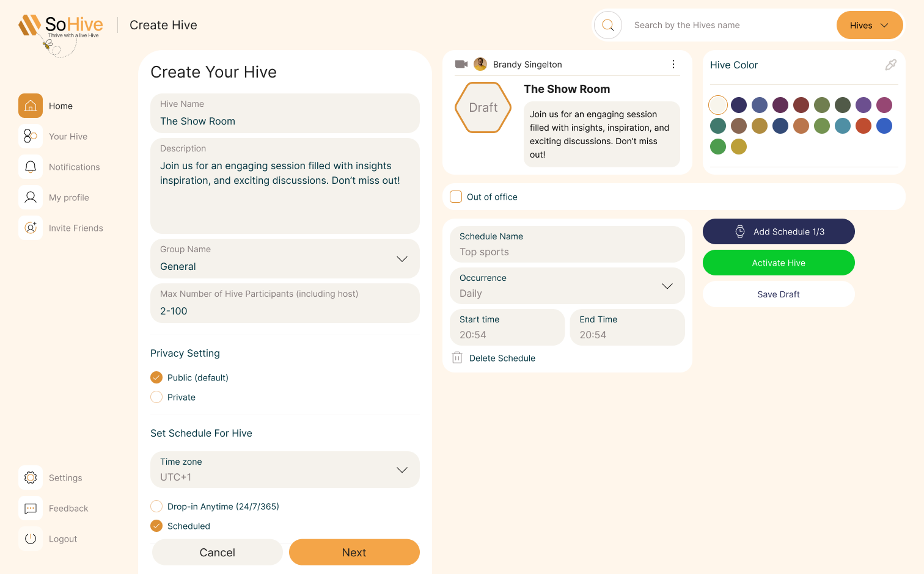Click the End Time field
The image size is (924, 574).
click(628, 327)
